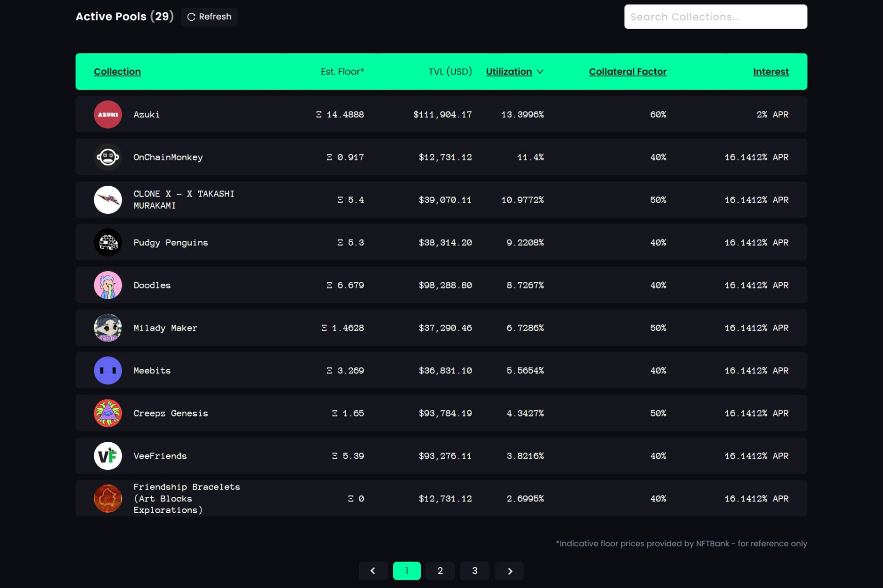883x588 pixels.
Task: Click the Meebits collection avatar
Action: coord(108,371)
